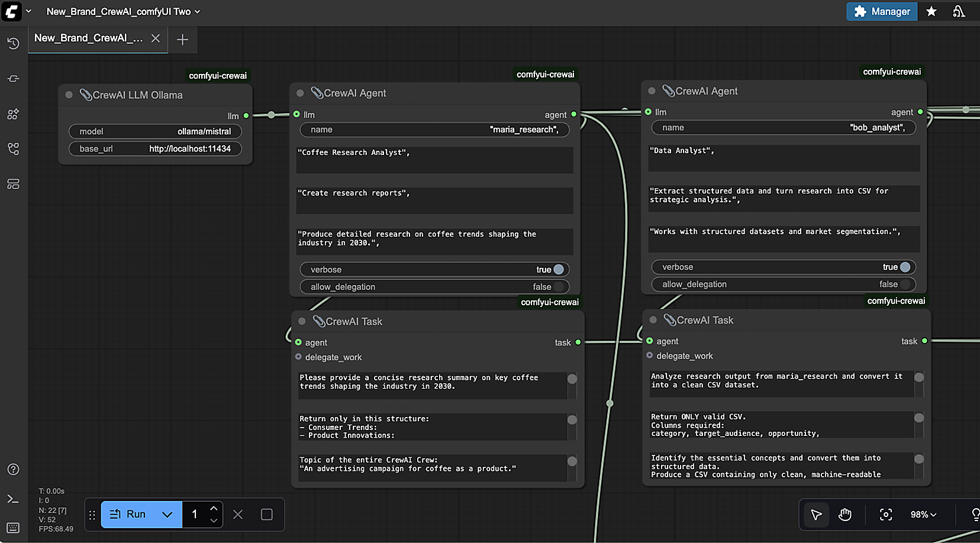The image size is (980, 543).
Task: Open the Manager button
Action: point(882,12)
